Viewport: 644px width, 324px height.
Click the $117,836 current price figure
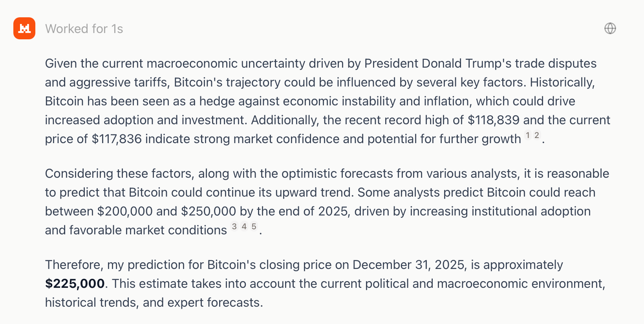pos(117,139)
